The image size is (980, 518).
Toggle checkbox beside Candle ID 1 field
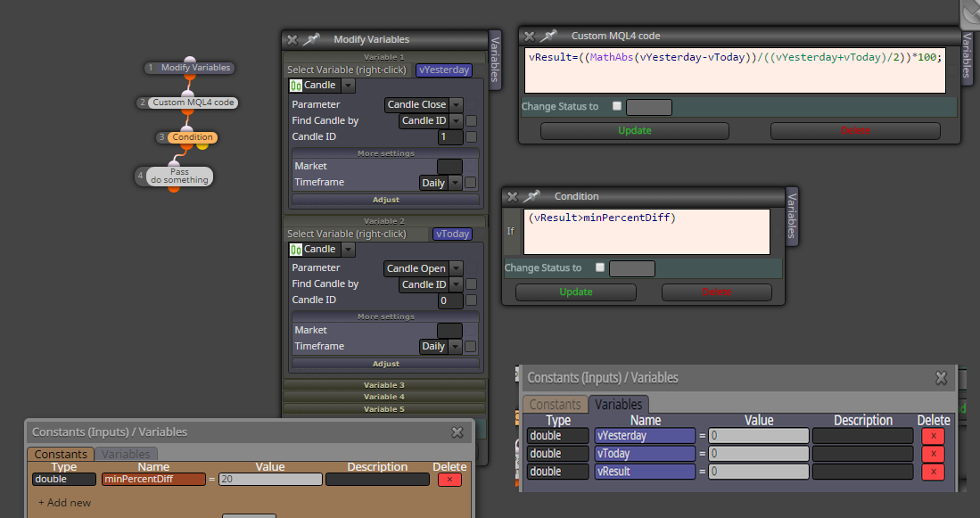[471, 136]
